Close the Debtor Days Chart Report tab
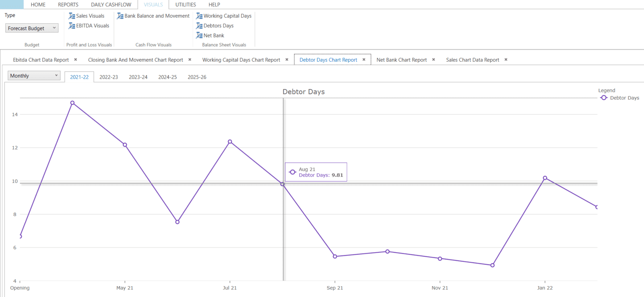Image resolution: width=644 pixels, height=297 pixels. coord(364,60)
